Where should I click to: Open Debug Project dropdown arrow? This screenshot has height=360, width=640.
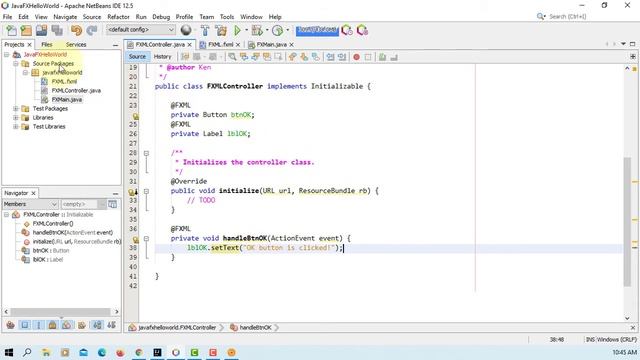[267, 30]
